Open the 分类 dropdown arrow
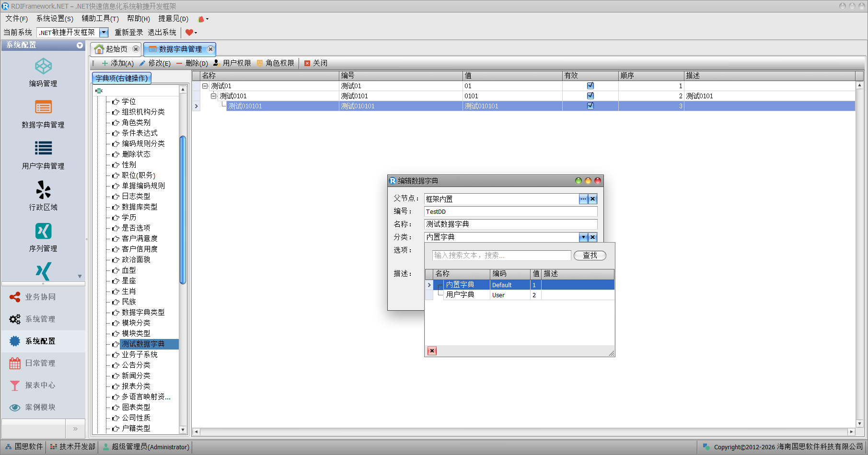The image size is (868, 455). pyautogui.click(x=583, y=237)
